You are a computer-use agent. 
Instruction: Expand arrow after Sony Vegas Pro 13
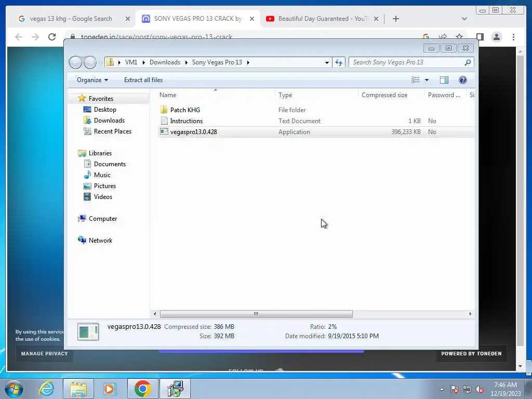[x=248, y=62]
